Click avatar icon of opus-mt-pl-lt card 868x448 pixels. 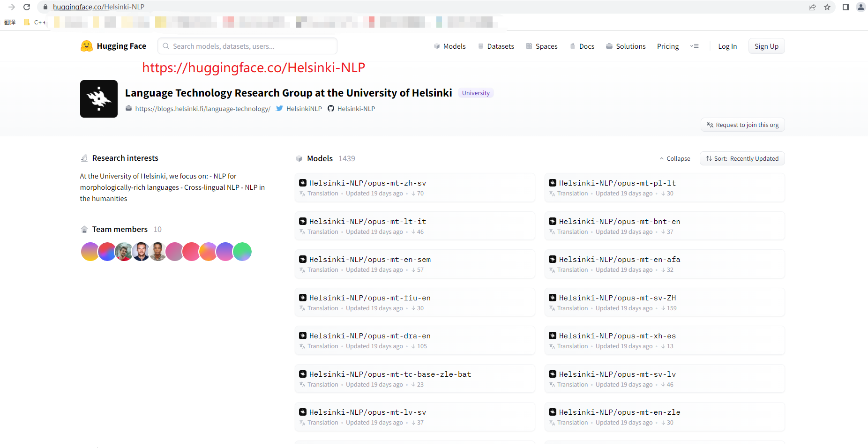click(553, 183)
